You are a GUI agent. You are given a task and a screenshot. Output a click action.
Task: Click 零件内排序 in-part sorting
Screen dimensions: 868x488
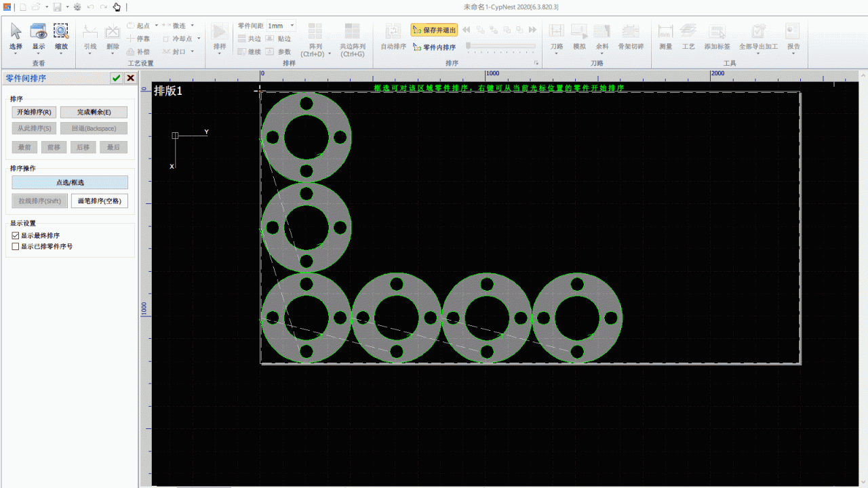click(x=434, y=47)
